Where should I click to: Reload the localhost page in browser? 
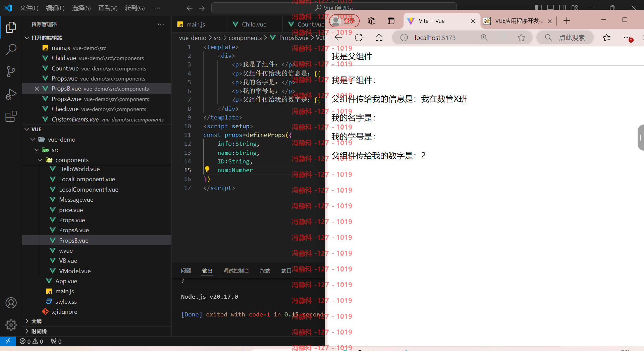[359, 38]
